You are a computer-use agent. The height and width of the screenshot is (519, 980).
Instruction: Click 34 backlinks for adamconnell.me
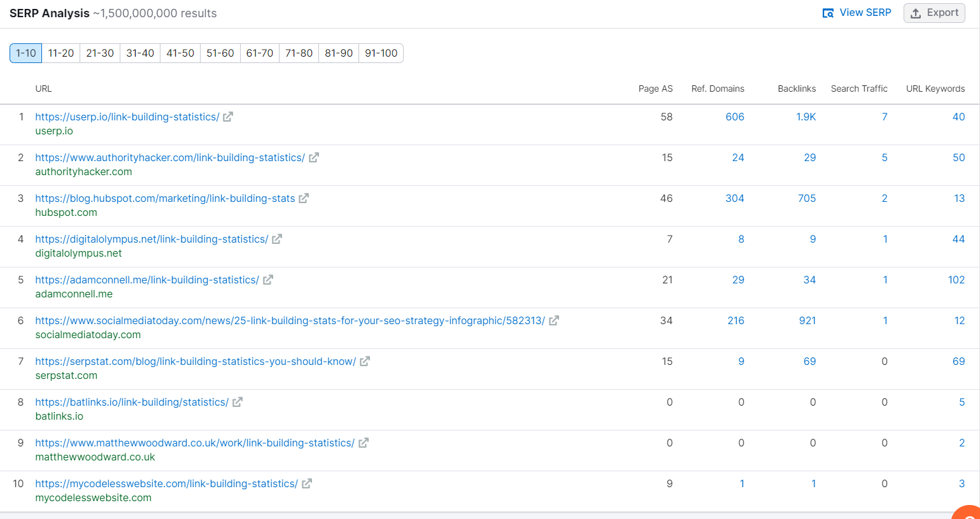click(x=809, y=280)
